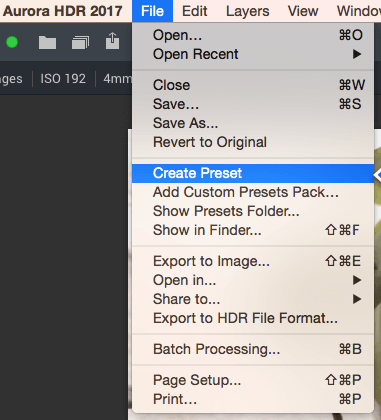Viewport: 381px width, 420px height.
Task: Open image using the folder toolbar icon
Action: 47,42
